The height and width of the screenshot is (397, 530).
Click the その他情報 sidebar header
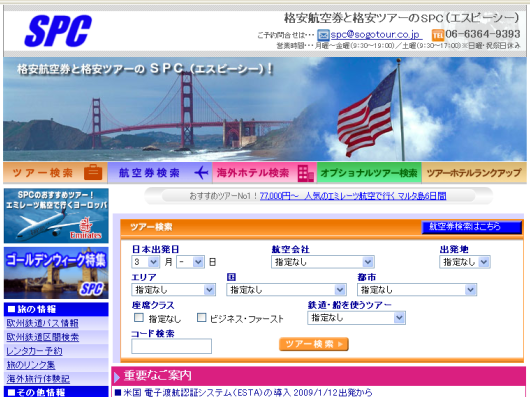(56, 392)
